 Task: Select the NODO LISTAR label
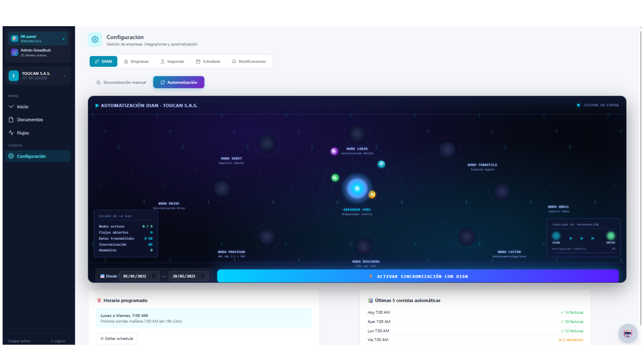point(509,252)
